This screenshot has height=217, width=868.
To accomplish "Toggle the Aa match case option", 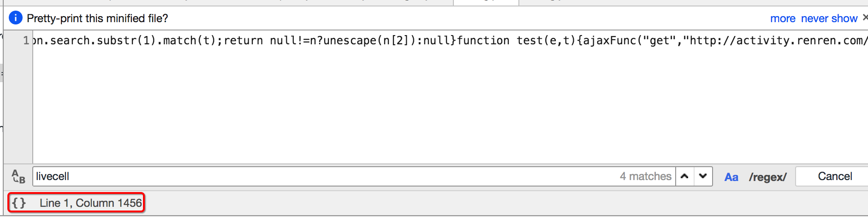I will [731, 177].
